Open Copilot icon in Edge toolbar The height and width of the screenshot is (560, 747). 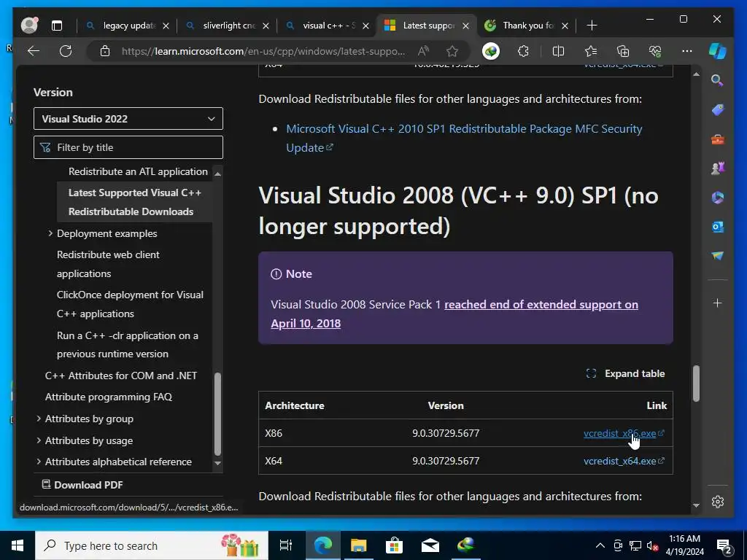tap(718, 51)
